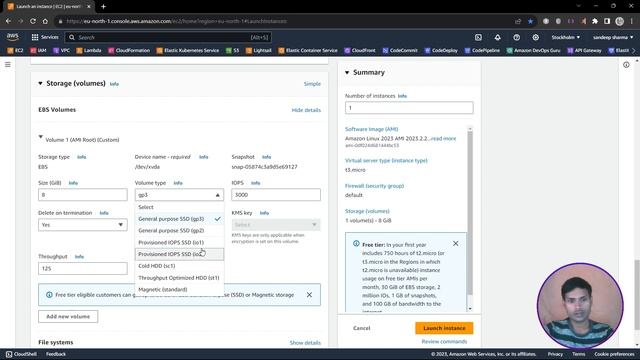Choose Throughput Optimized HDD (st1) option
Screen dimensions: 640x360
point(179,278)
